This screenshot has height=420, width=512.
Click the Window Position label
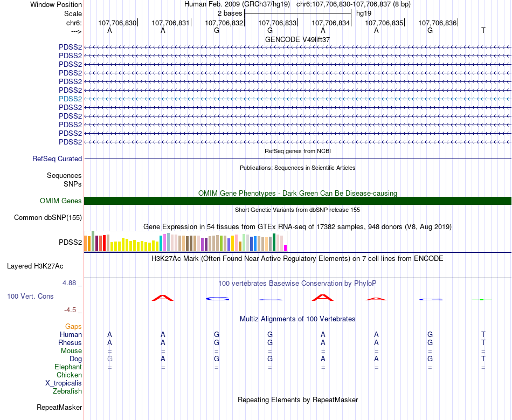tap(56, 4)
